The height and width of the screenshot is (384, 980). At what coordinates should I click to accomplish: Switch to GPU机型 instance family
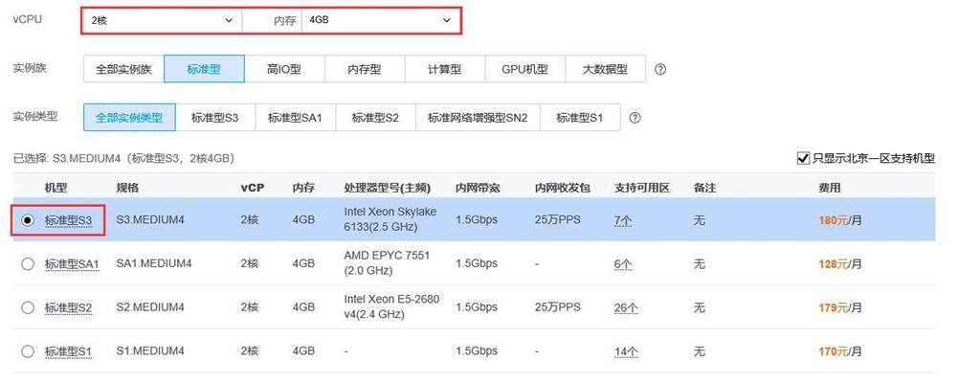524,69
